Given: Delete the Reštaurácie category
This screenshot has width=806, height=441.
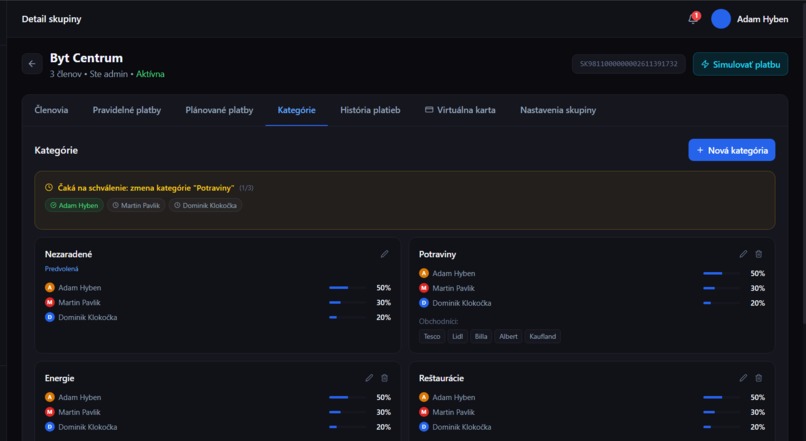Looking at the screenshot, I should (x=759, y=378).
